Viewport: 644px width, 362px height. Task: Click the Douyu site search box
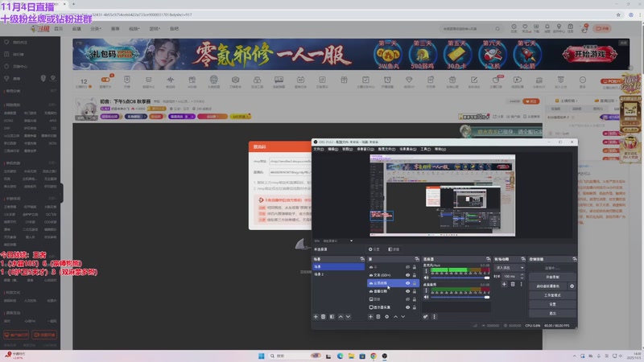[470, 29]
